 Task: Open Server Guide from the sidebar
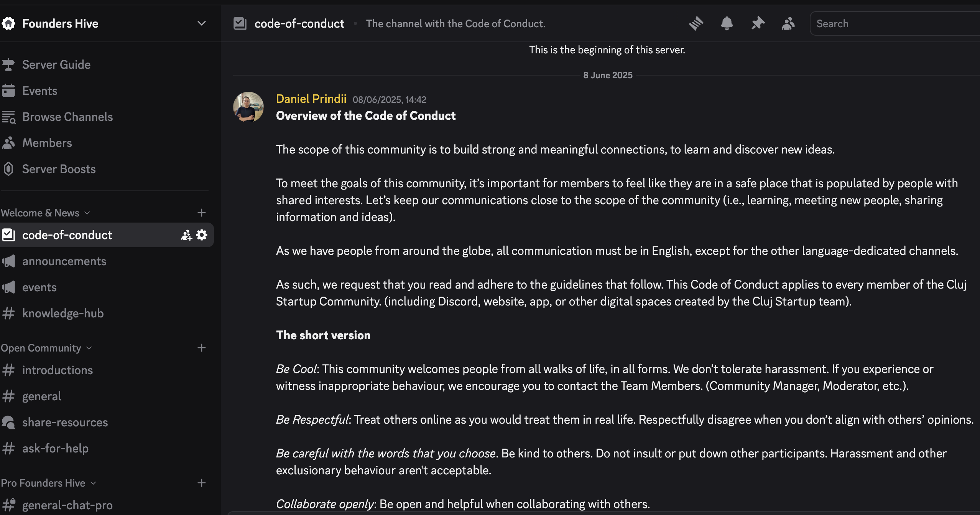point(56,64)
